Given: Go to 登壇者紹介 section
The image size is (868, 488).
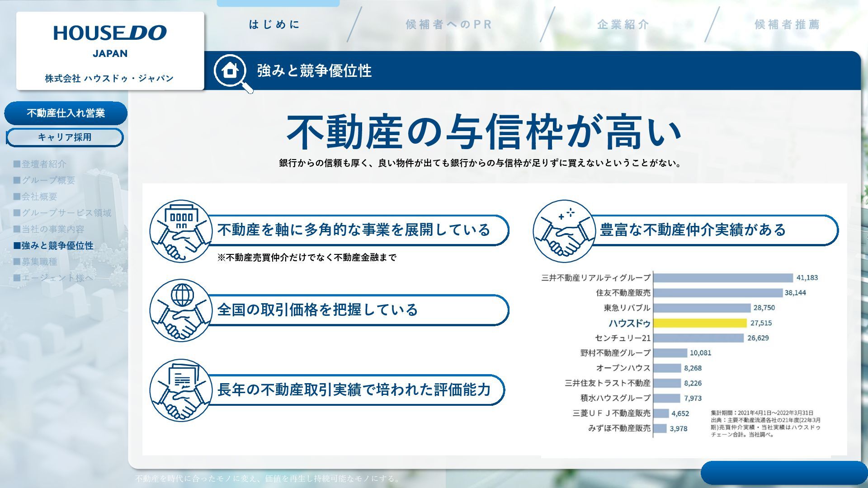Looking at the screenshot, I should (40, 164).
